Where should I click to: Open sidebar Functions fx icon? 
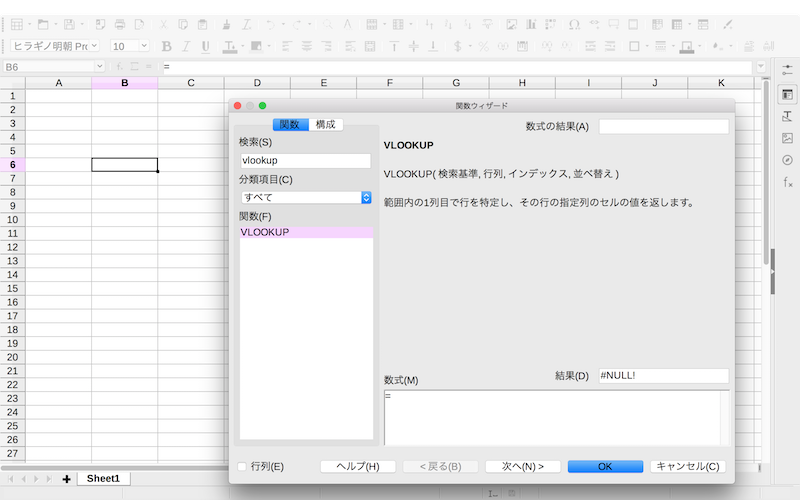(787, 182)
